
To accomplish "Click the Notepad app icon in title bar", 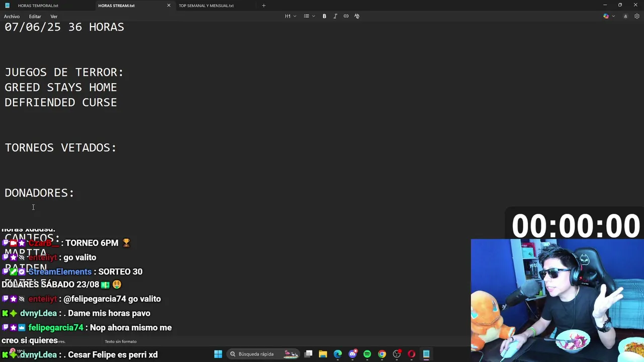I will coord(7,6).
